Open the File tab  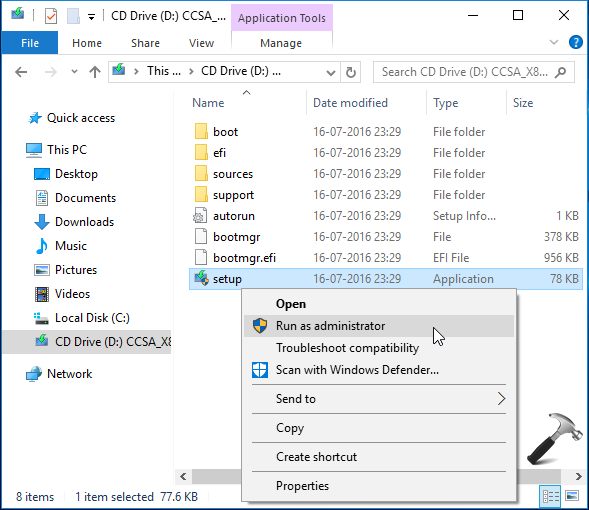(x=30, y=43)
